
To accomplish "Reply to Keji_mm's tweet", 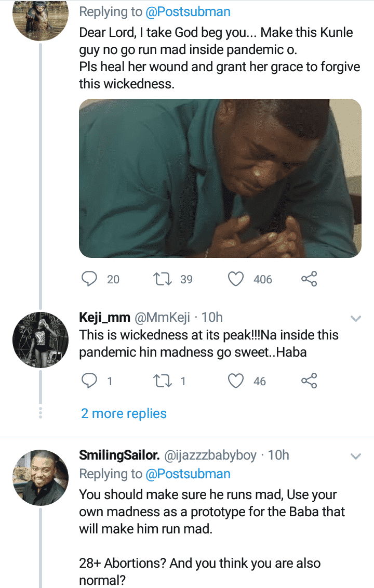I will point(90,381).
